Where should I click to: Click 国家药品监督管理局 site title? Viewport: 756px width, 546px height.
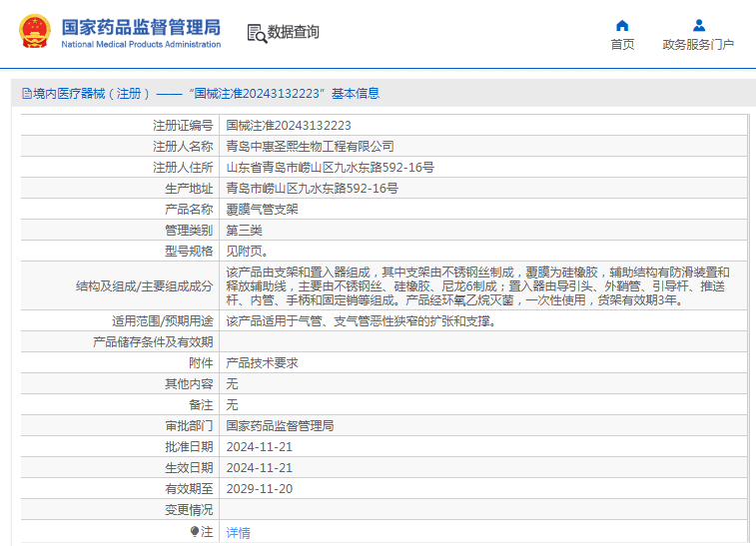(x=141, y=27)
